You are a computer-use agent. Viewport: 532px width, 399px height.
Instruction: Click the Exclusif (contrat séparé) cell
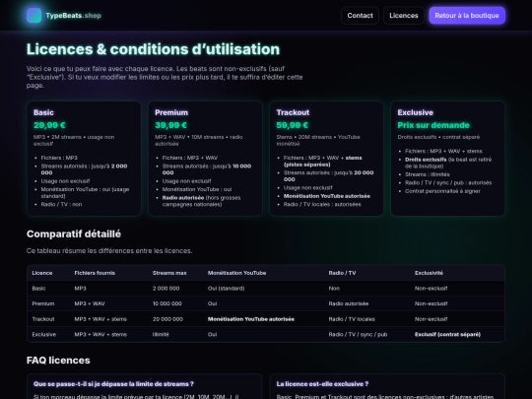[x=447, y=335]
